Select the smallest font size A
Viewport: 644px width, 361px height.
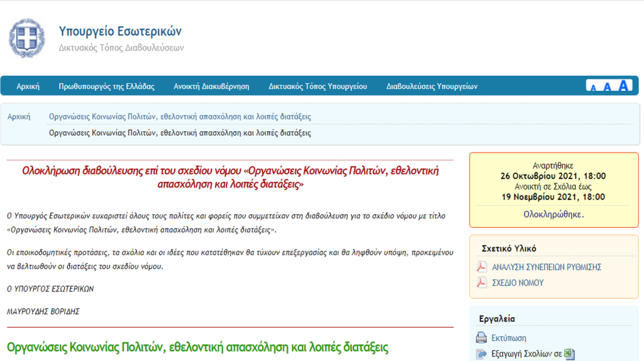click(593, 88)
